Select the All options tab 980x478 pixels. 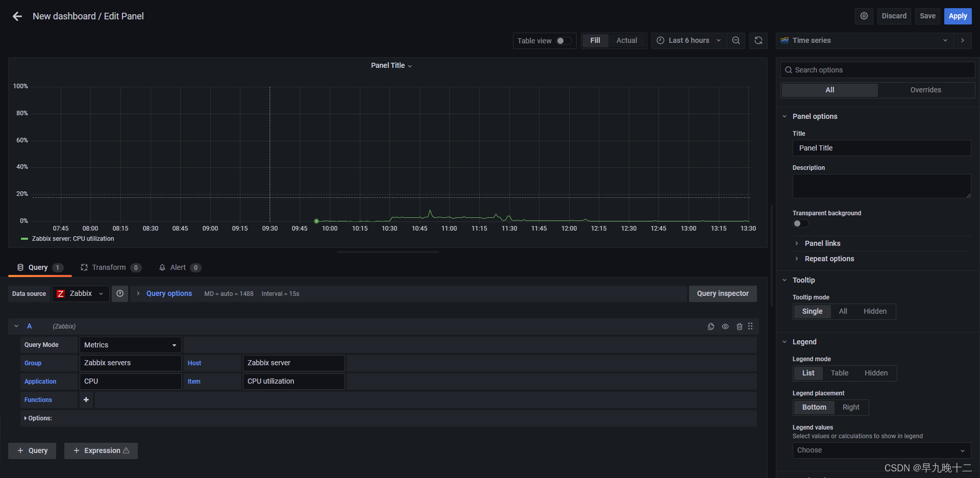(x=830, y=90)
